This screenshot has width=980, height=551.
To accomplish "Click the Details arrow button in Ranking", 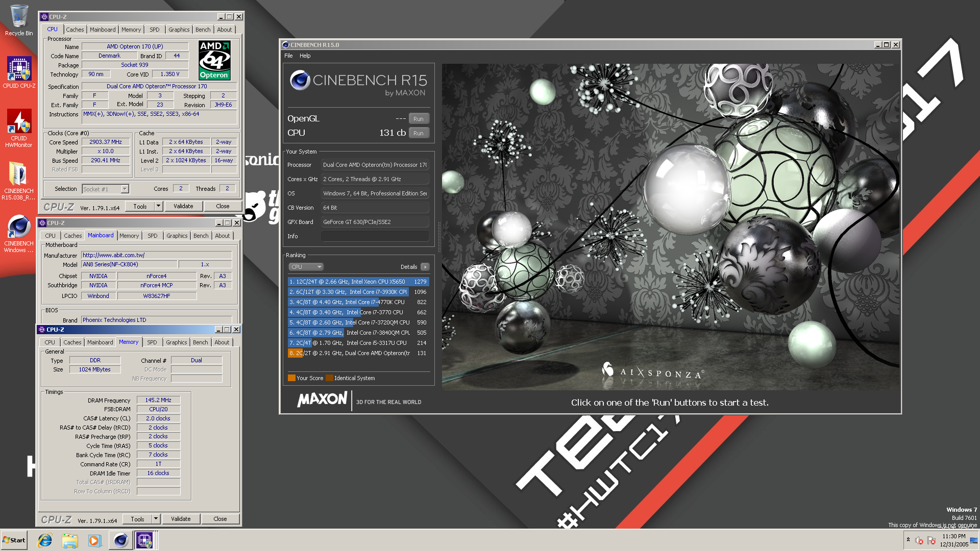I will [x=425, y=267].
